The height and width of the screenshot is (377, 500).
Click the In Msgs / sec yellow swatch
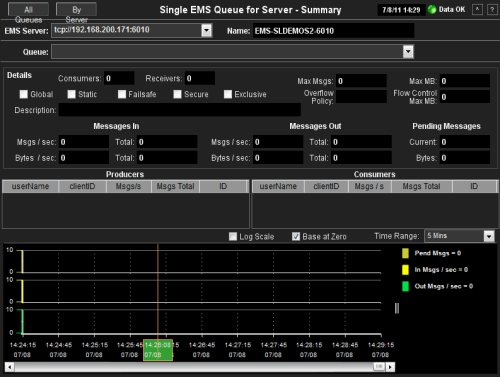405,270
